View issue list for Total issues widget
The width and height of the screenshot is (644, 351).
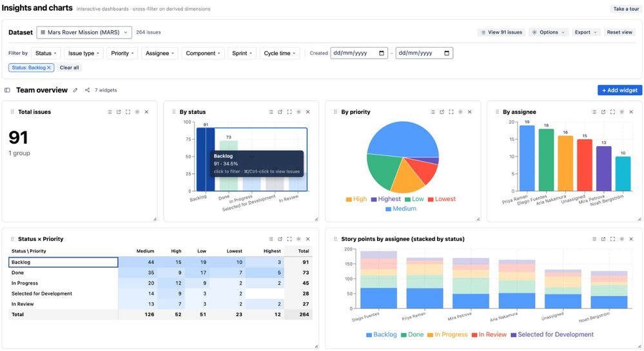[x=110, y=112]
